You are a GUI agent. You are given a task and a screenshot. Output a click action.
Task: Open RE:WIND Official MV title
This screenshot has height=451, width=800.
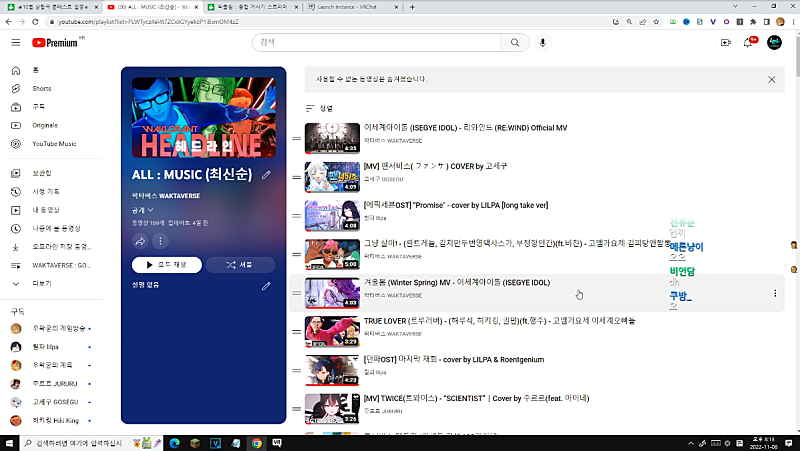tap(465, 128)
